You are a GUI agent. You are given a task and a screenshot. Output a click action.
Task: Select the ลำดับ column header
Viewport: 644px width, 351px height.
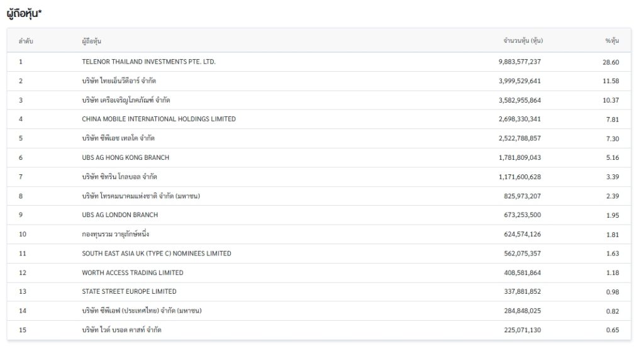(25, 41)
